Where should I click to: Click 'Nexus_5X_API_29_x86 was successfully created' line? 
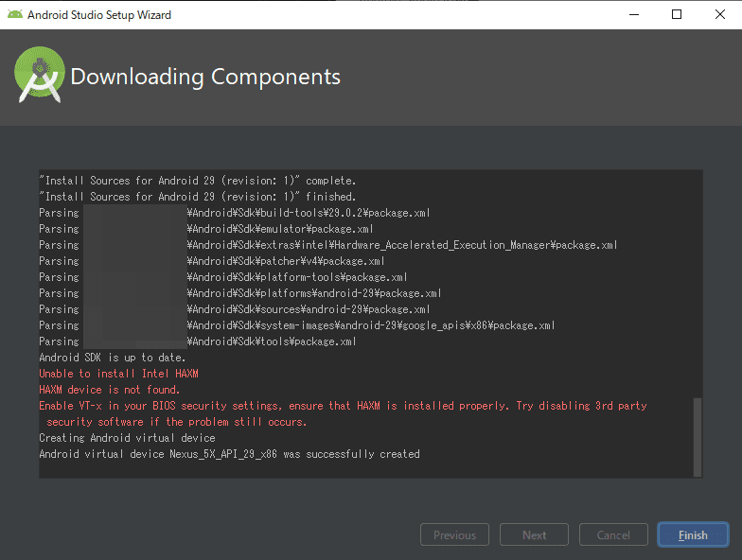coord(229,454)
